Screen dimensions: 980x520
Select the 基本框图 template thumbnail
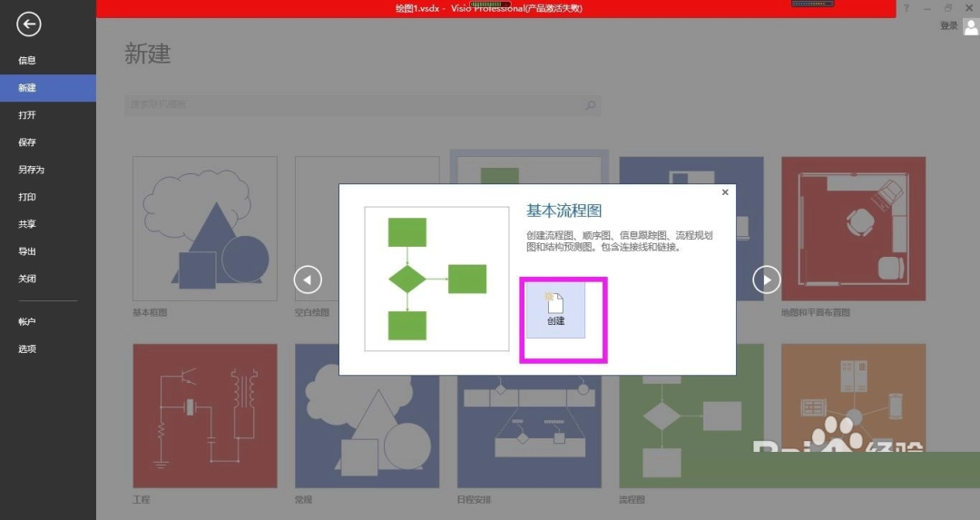tap(205, 229)
